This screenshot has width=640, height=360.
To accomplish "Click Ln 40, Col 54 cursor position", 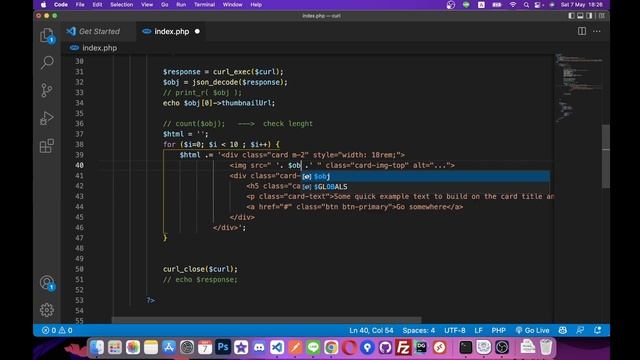I will click(x=371, y=330).
